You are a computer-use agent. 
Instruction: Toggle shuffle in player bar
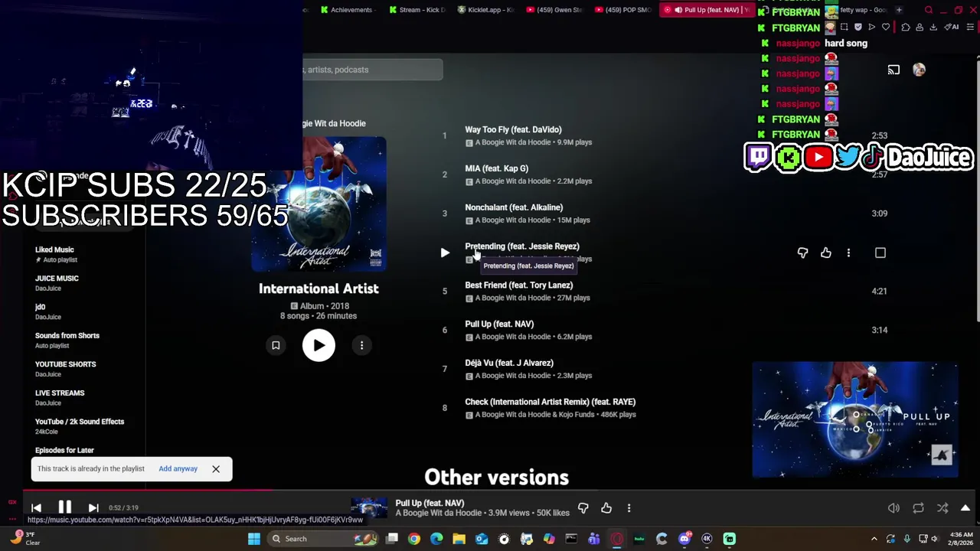coord(942,508)
